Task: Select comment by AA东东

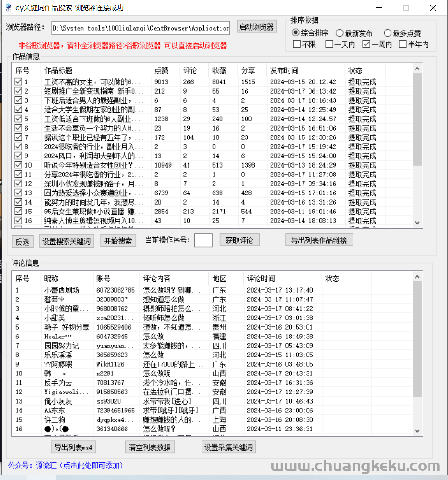Action: 55,411
